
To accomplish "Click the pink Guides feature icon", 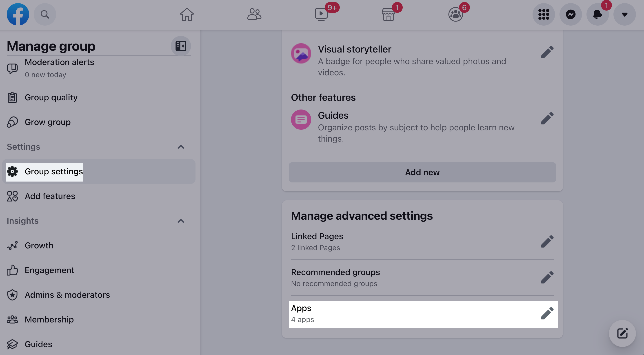I will [x=301, y=120].
